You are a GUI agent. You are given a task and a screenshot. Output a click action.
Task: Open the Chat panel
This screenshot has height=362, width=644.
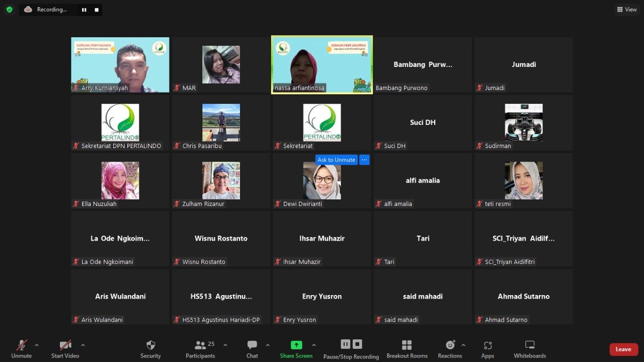[x=252, y=349]
